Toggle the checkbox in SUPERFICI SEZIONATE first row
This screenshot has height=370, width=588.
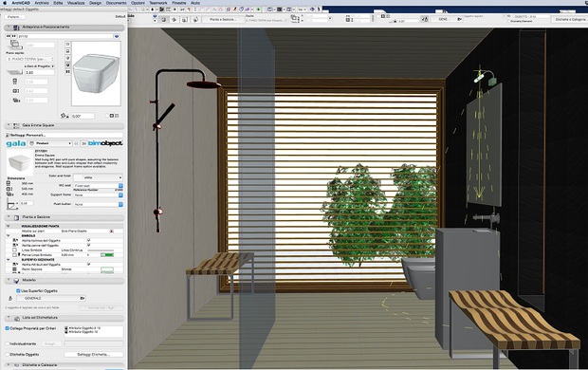point(88,264)
